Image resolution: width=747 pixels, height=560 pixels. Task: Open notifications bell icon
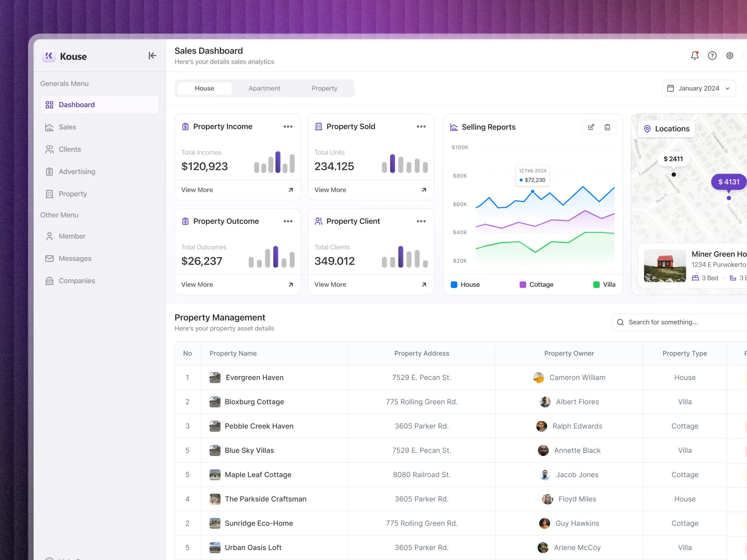(x=695, y=56)
